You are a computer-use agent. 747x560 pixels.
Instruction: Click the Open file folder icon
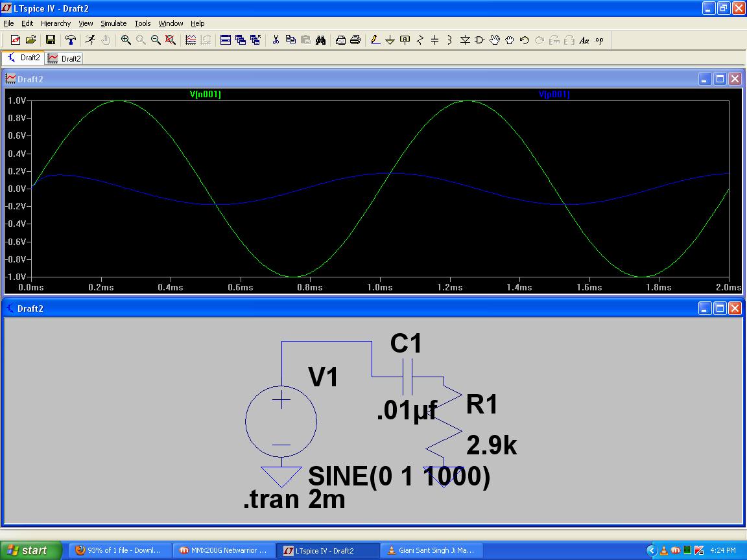(x=30, y=40)
